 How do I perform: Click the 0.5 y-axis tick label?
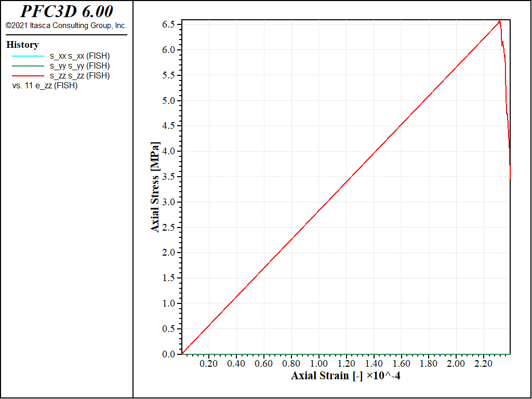tap(169, 329)
